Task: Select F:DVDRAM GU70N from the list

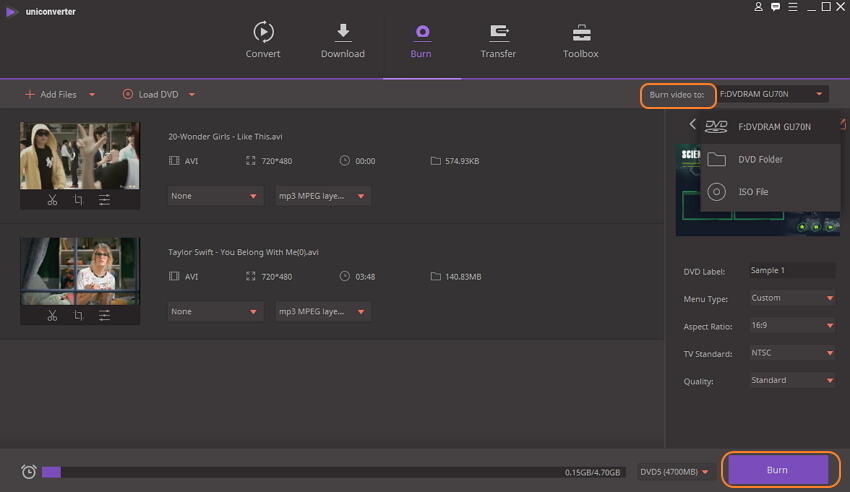Action: pos(770,127)
